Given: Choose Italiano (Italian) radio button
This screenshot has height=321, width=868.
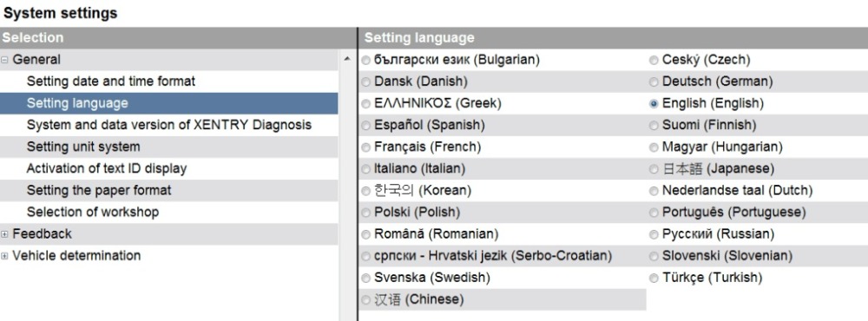Looking at the screenshot, I should 366,169.
